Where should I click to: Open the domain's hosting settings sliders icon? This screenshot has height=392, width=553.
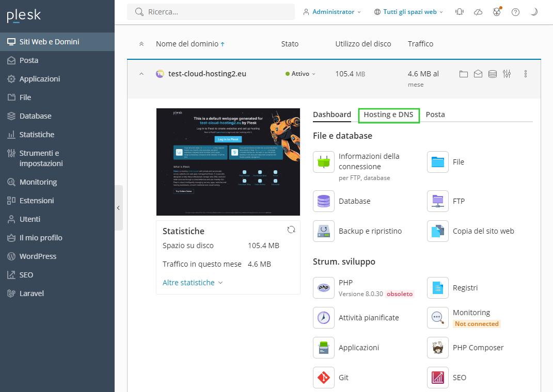point(507,74)
